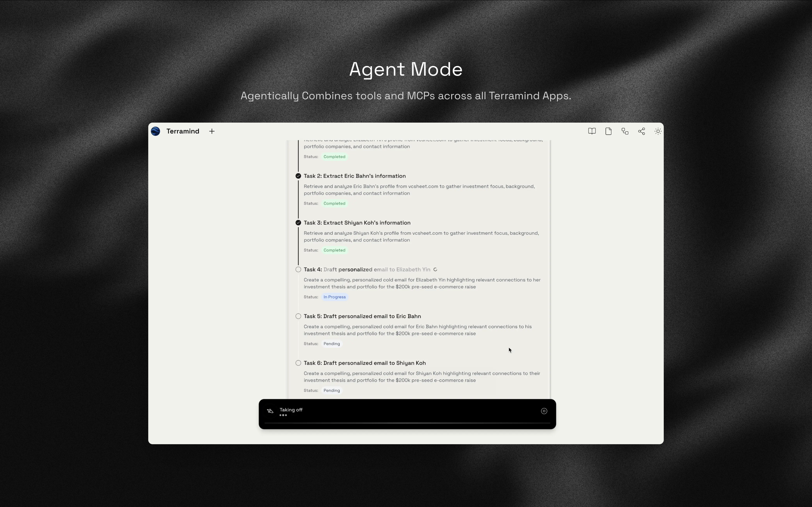Click the Task 2 completed checkmark
Viewport: 812px width, 507px height.
(298, 176)
